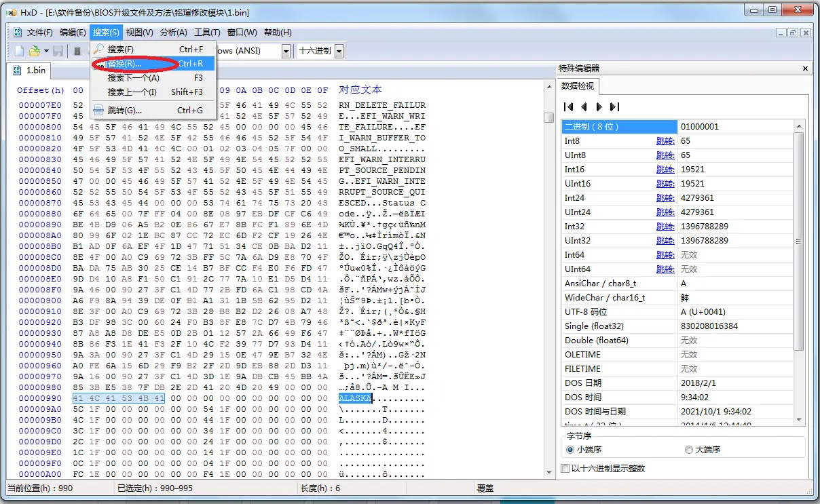Open the 工具(T) menu
820x504 pixels.
coord(207,33)
